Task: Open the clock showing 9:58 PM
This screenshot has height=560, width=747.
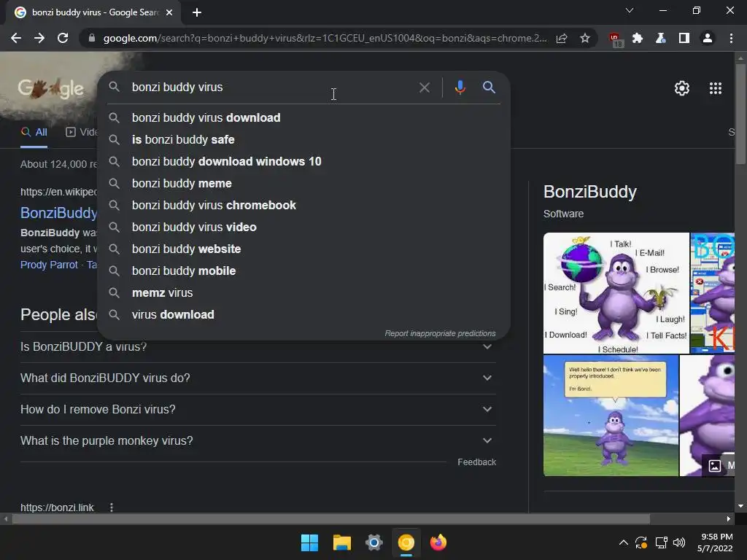Action: (x=716, y=542)
